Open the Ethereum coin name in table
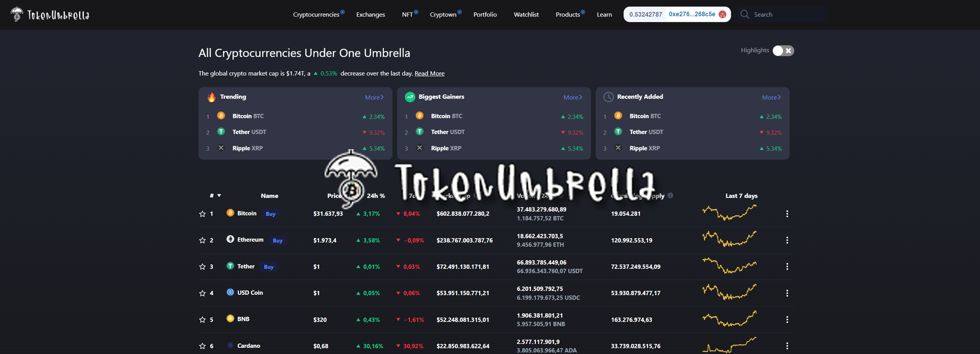 click(251, 239)
